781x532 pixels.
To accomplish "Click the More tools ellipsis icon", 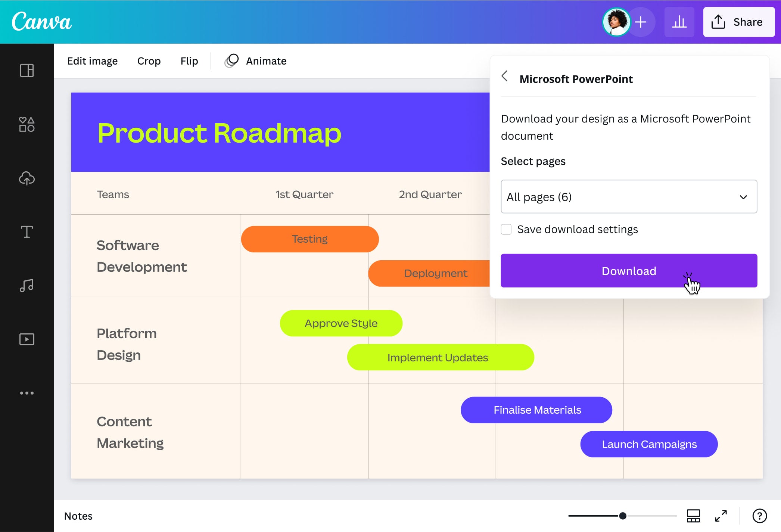I will (x=27, y=392).
